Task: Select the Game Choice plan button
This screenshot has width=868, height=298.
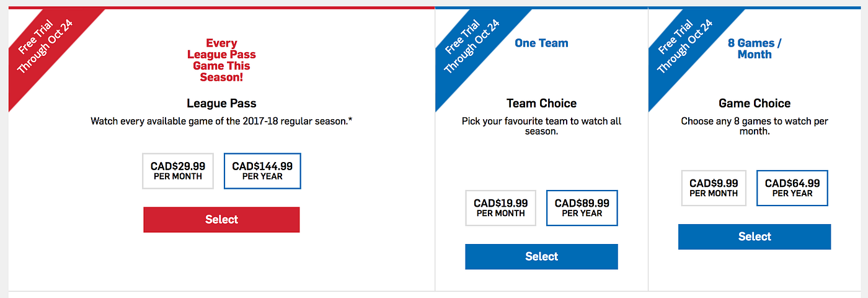Action: [x=755, y=237]
